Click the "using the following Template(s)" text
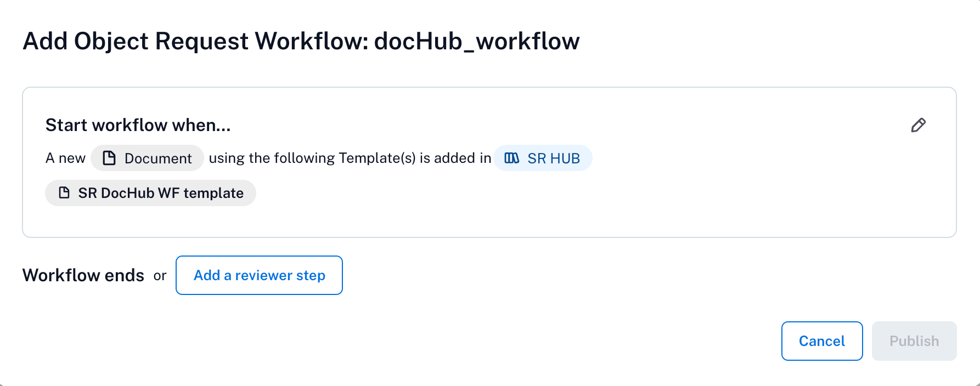 (312, 158)
